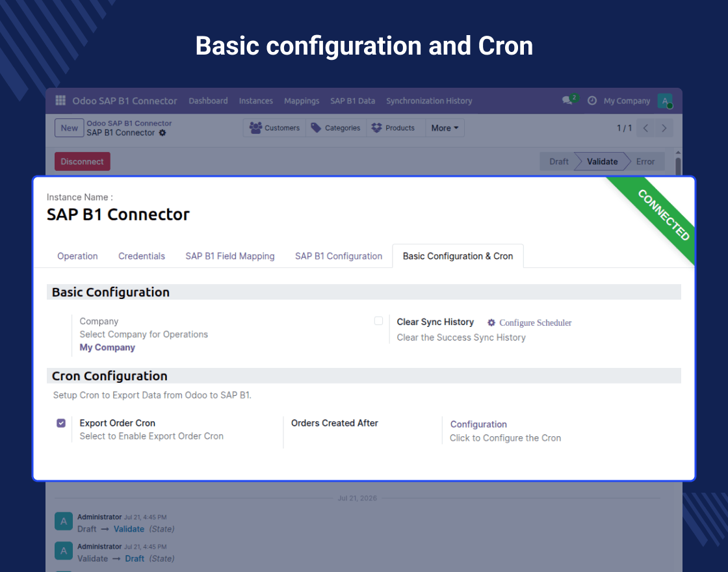
Task: Click the Disconnect button
Action: 82,162
